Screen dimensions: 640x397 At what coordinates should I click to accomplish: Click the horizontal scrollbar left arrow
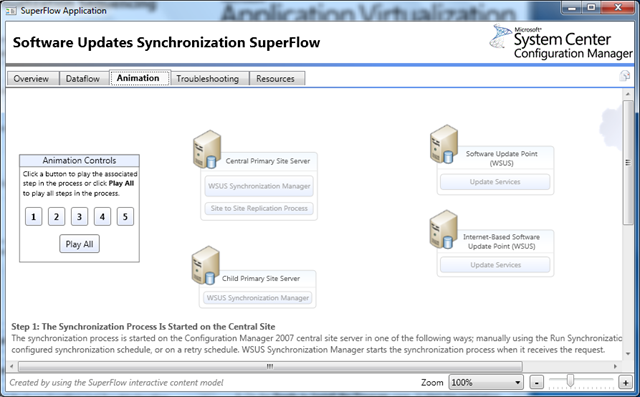point(11,366)
